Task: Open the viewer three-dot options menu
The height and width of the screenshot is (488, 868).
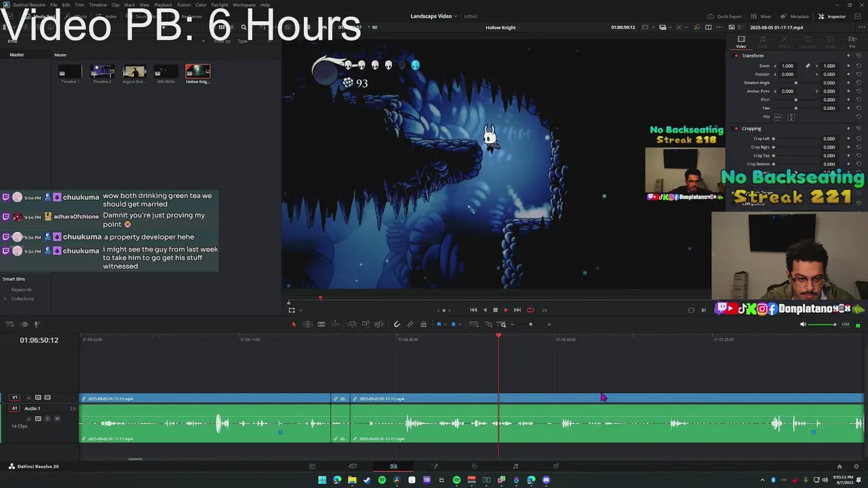Action: (x=719, y=27)
